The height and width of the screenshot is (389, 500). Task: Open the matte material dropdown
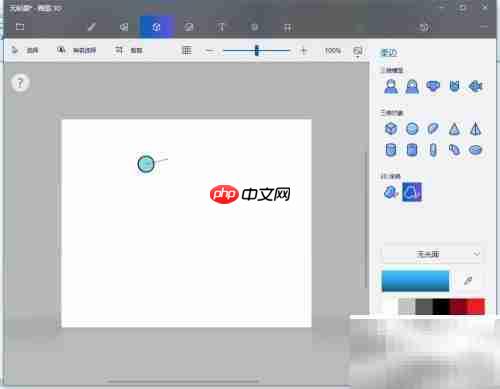pyautogui.click(x=432, y=254)
